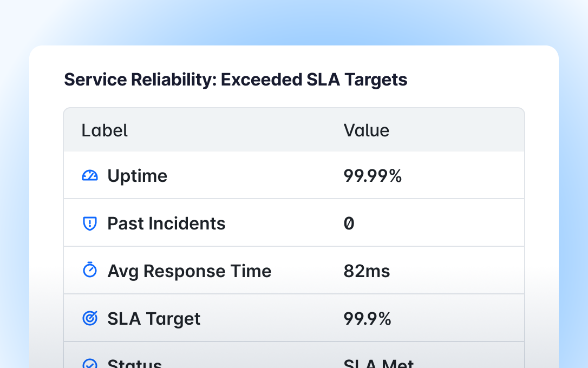Click the Service Reliability card title
The width and height of the screenshot is (588, 368).
pos(236,80)
